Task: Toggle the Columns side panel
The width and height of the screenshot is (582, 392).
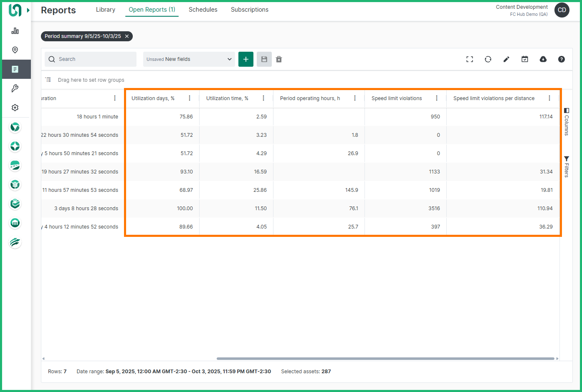Action: [567, 122]
